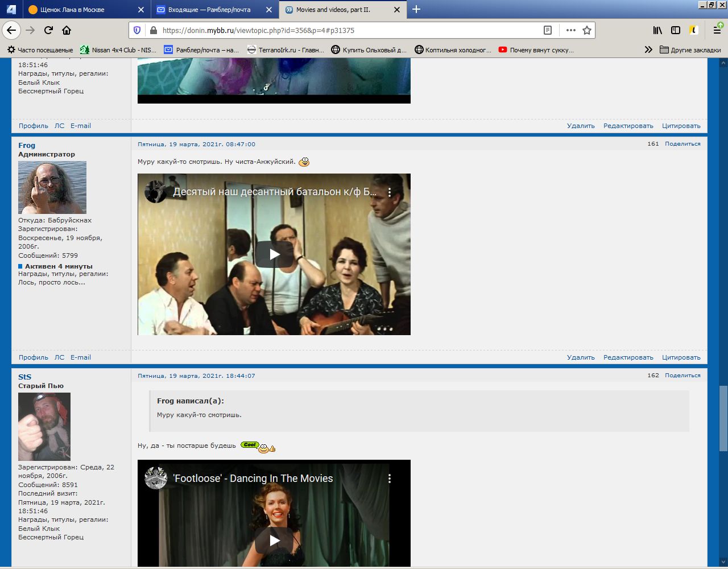This screenshot has height=569, width=728.
Task: Bookmark this page with the star
Action: click(587, 30)
